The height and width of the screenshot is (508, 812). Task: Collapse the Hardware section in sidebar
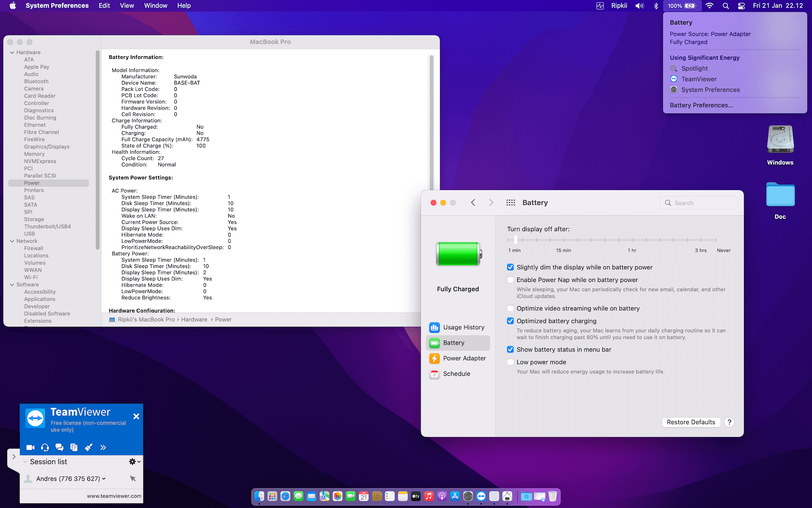pos(12,52)
